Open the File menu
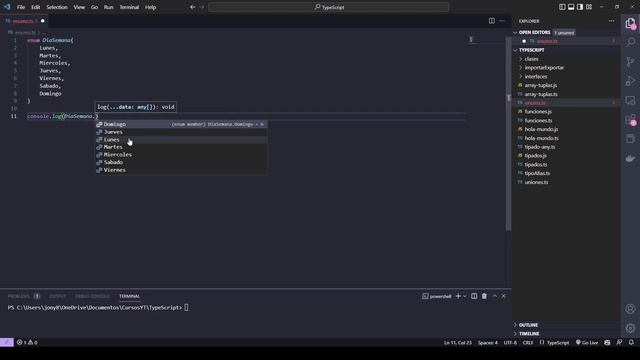This screenshot has width=640, height=360. (21, 7)
